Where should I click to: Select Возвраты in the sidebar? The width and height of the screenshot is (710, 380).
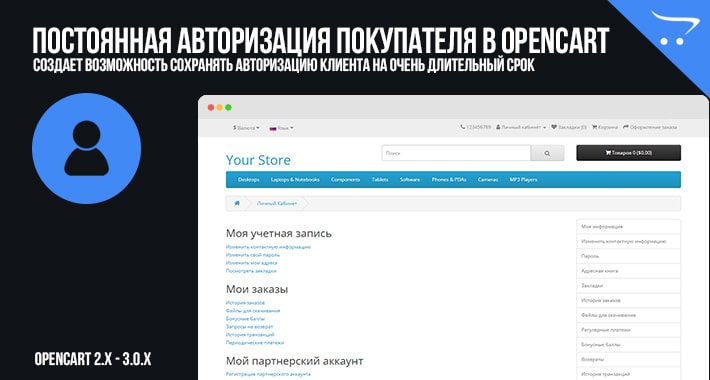[628, 360]
